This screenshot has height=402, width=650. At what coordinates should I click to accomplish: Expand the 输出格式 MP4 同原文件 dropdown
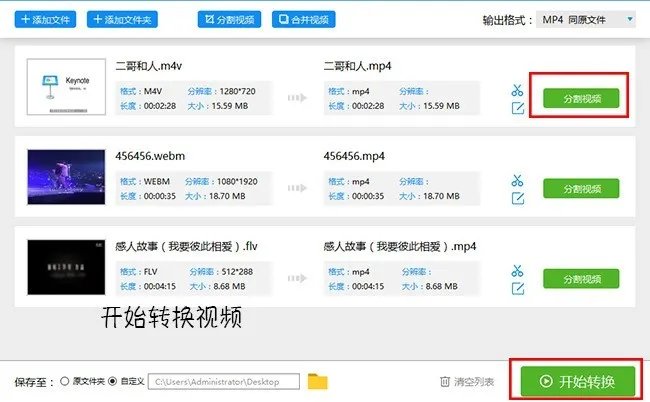[586, 19]
